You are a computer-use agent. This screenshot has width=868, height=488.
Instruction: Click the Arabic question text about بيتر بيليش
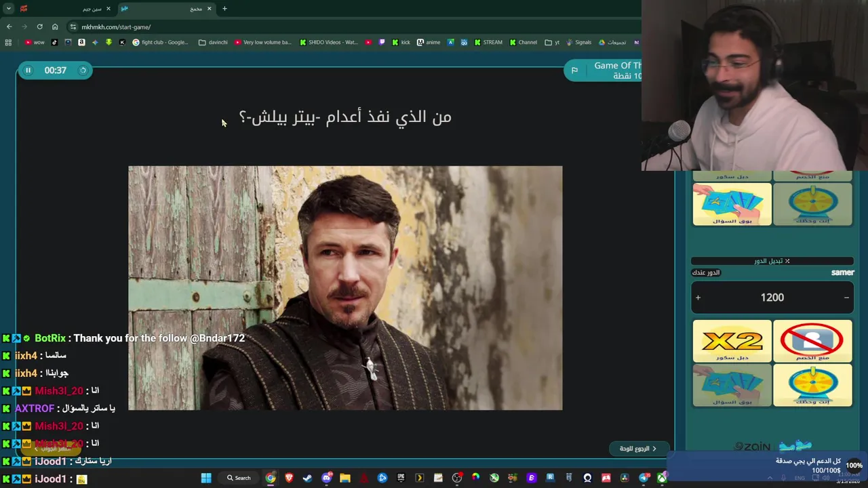point(345,117)
